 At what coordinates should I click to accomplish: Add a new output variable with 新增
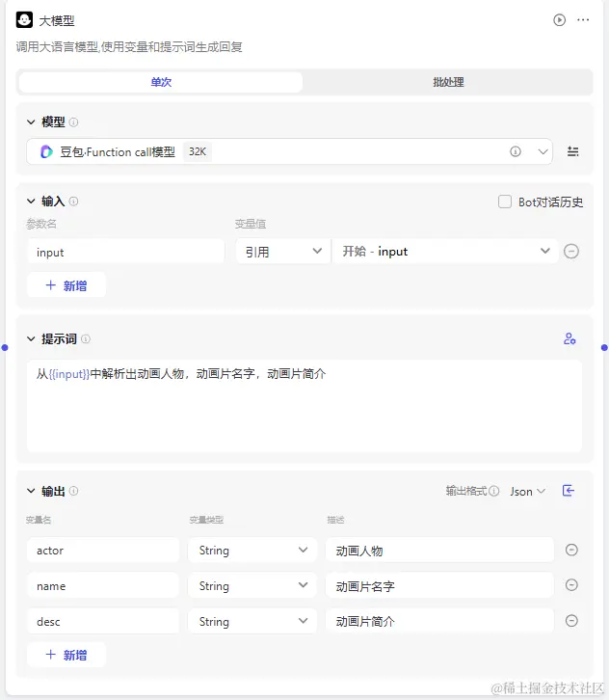coord(66,655)
